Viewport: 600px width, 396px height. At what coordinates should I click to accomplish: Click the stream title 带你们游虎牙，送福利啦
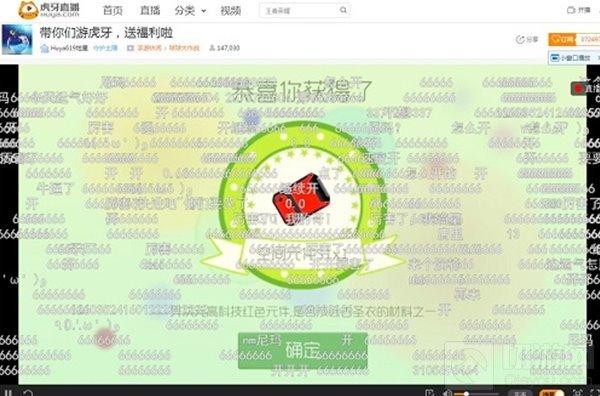(x=106, y=33)
